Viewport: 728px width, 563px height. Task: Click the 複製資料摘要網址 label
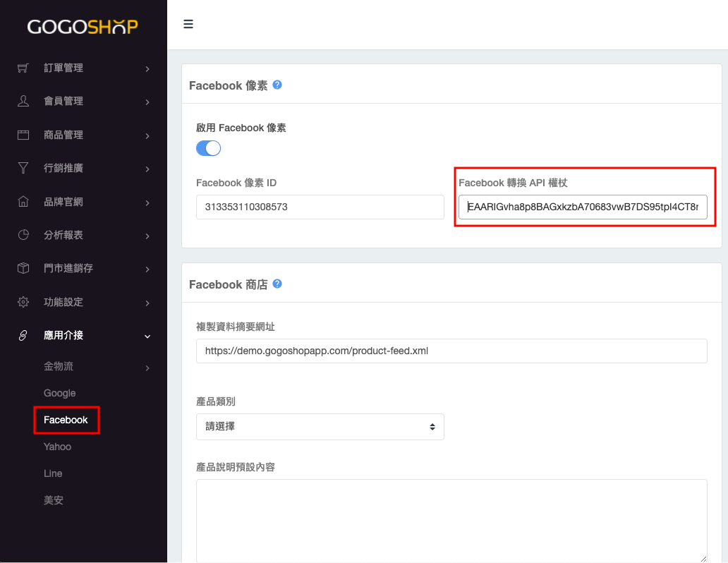pos(236,327)
